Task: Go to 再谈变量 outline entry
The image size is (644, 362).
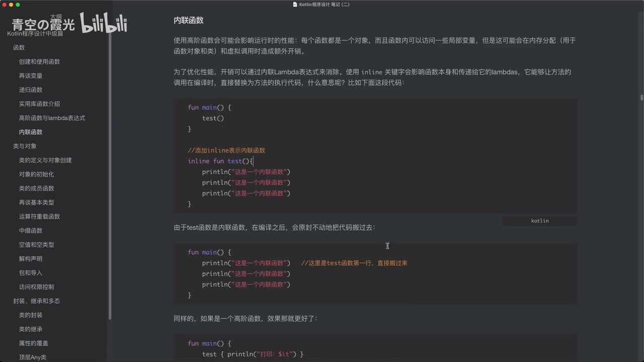Action: 31,76
